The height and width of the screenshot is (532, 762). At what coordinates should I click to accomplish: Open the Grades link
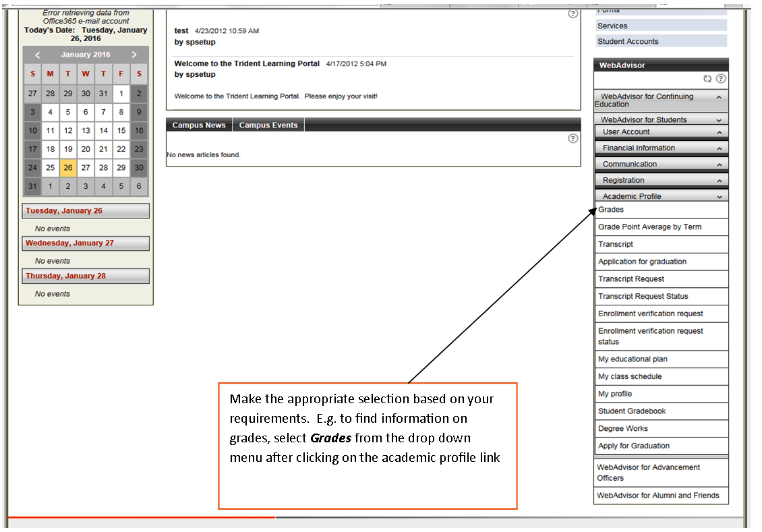(611, 210)
